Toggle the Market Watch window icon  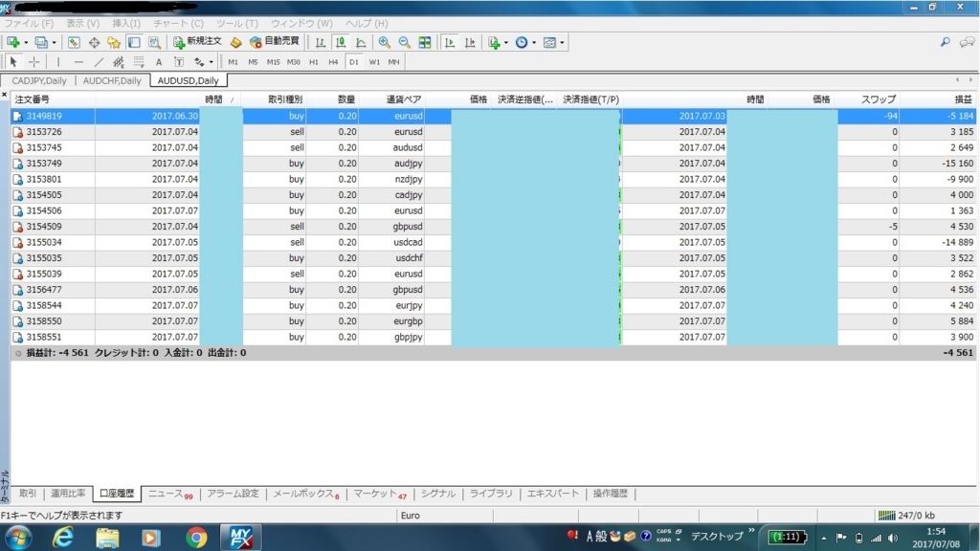point(74,42)
